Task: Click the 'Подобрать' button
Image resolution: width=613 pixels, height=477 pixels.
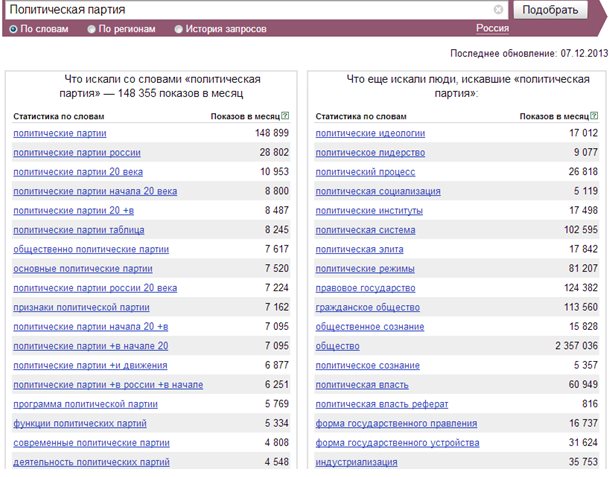Action: point(550,10)
